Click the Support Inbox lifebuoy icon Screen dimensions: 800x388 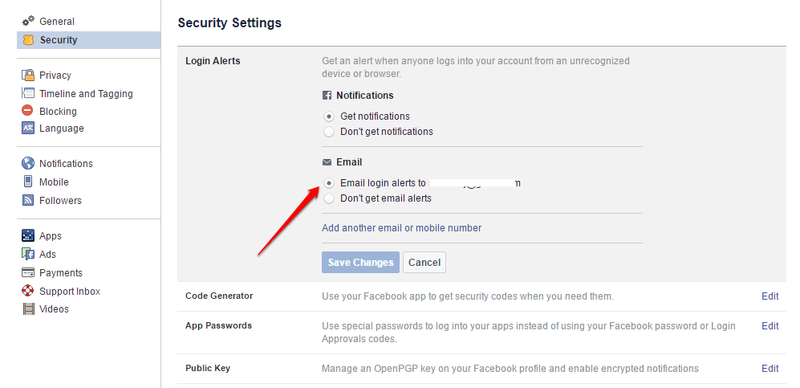tap(28, 291)
